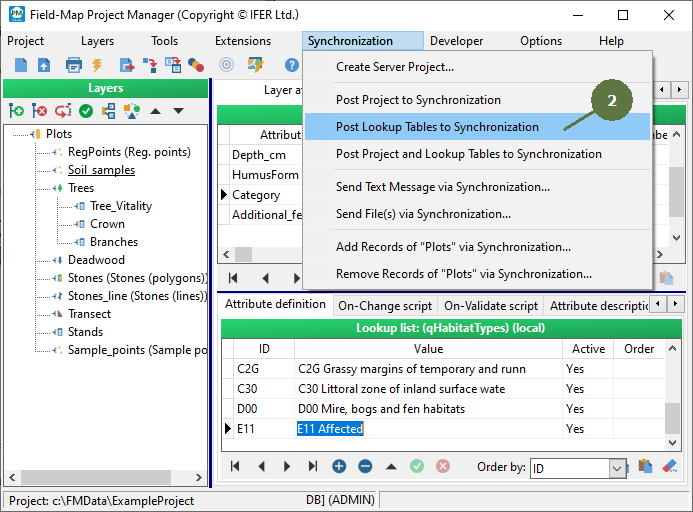Viewport: 693px width, 512px height.
Task: Open the Developer menu
Action: 457,41
